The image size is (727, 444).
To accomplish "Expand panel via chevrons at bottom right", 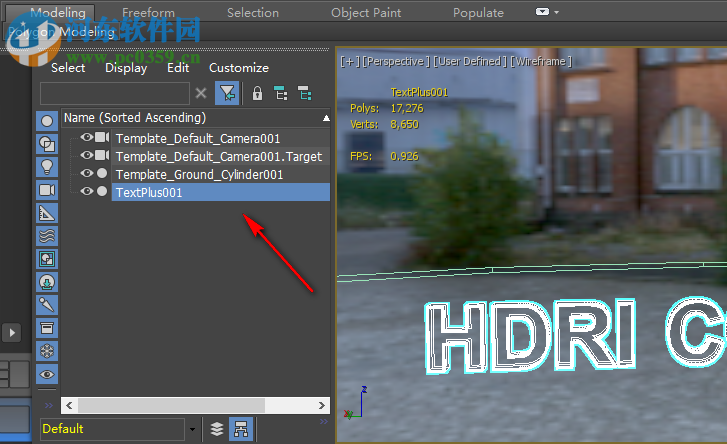I will point(324,421).
